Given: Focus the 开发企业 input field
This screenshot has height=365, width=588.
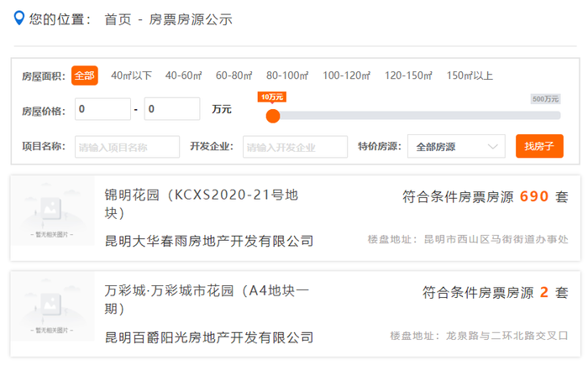Looking at the screenshot, I should click(x=295, y=147).
